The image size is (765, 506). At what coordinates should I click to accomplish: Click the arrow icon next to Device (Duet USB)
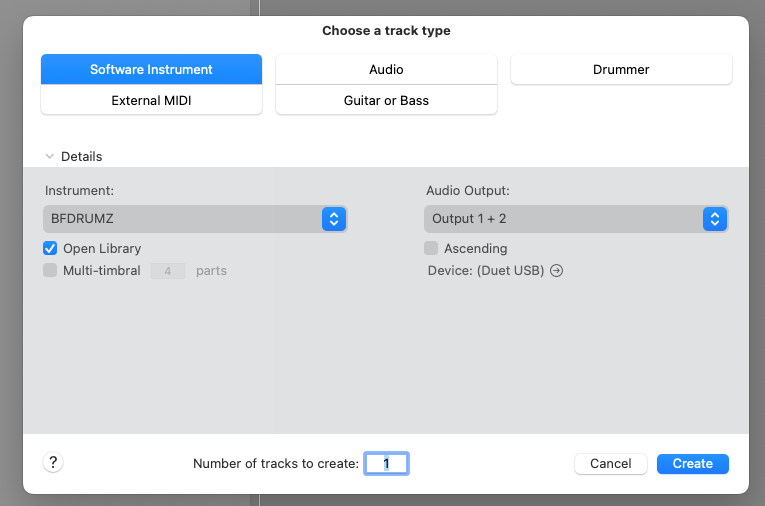pos(557,270)
